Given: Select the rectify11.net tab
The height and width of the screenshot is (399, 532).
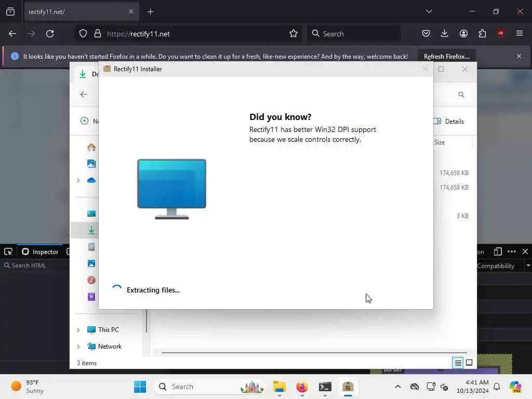Looking at the screenshot, I should tap(82, 12).
